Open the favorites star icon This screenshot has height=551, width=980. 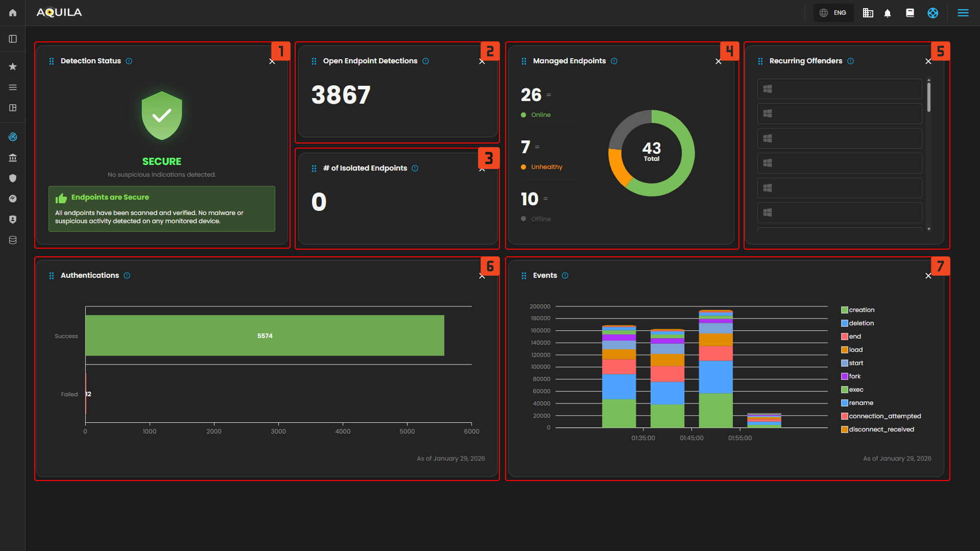13,66
